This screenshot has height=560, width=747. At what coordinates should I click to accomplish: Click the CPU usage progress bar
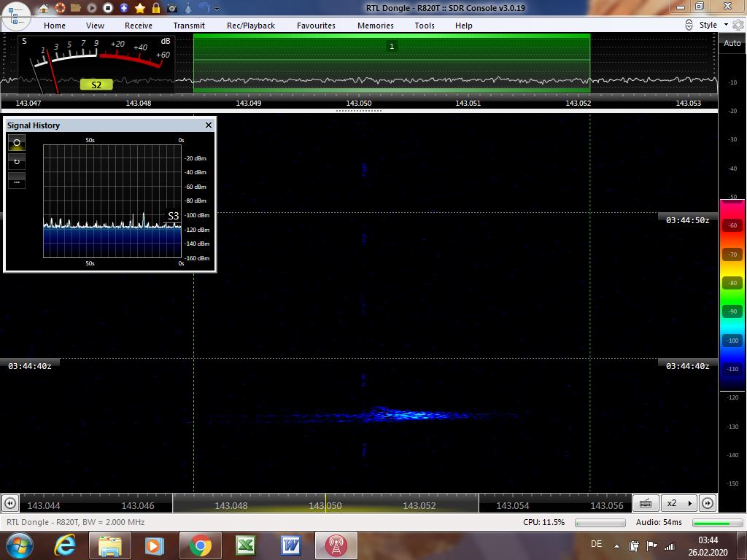(600, 522)
